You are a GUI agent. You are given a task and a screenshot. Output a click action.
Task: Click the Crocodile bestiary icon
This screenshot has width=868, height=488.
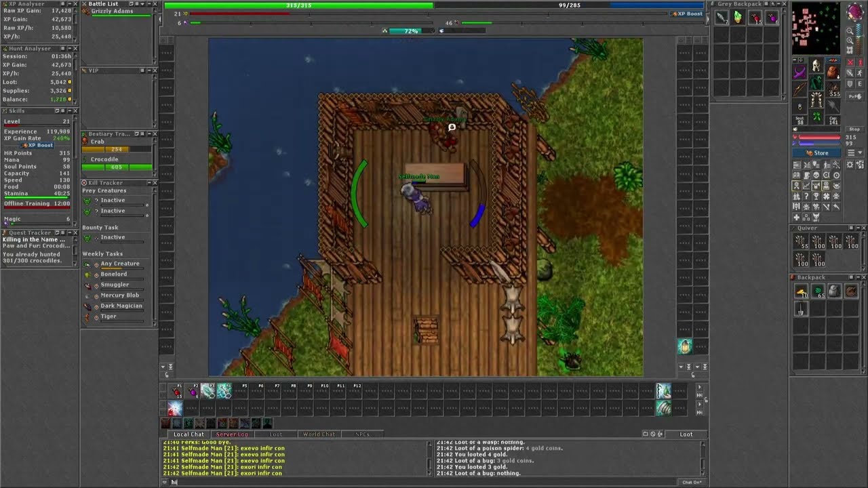click(x=85, y=159)
